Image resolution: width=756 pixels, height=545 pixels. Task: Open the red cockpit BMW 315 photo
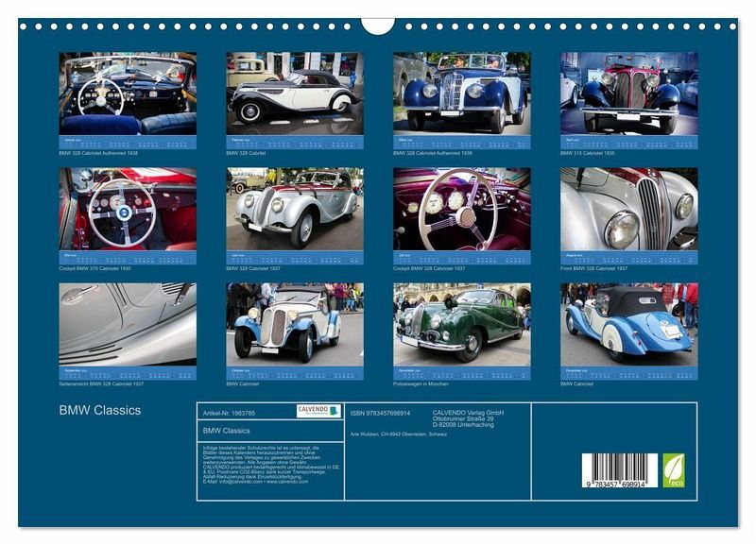(x=128, y=209)
